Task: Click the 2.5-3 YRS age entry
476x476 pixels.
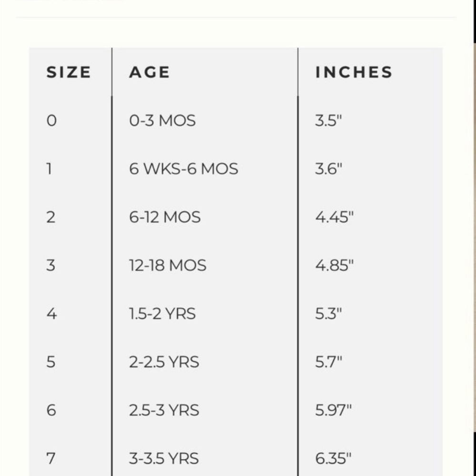Action: (x=164, y=410)
